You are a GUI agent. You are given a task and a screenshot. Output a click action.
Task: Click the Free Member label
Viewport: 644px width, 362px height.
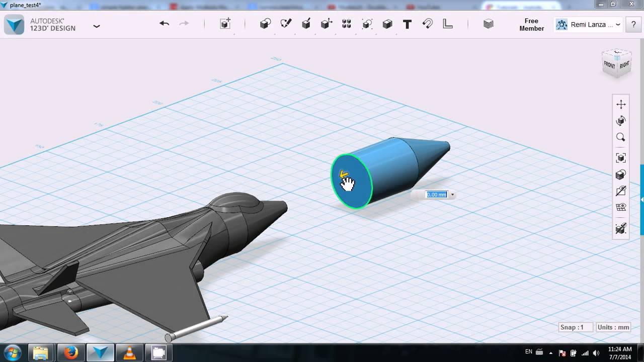pos(531,25)
